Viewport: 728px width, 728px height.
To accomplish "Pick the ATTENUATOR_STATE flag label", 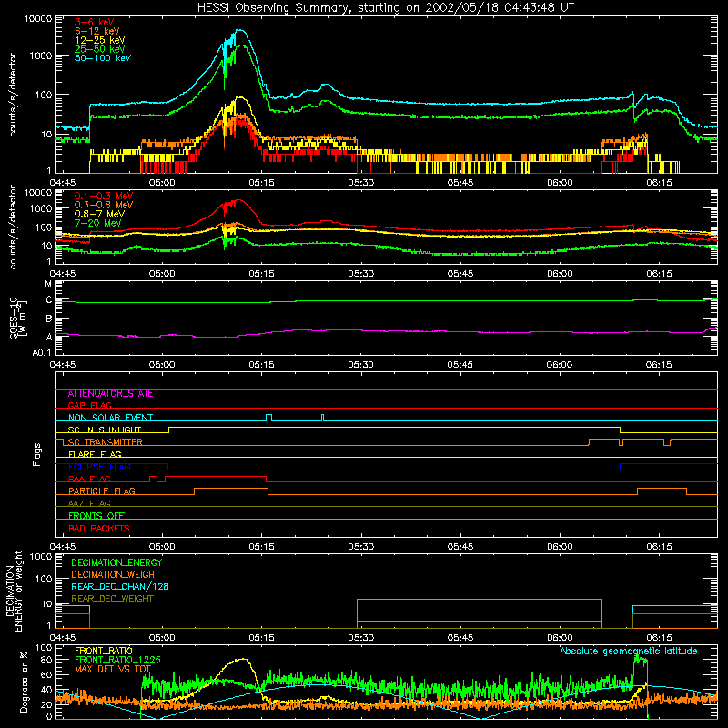I will (110, 394).
